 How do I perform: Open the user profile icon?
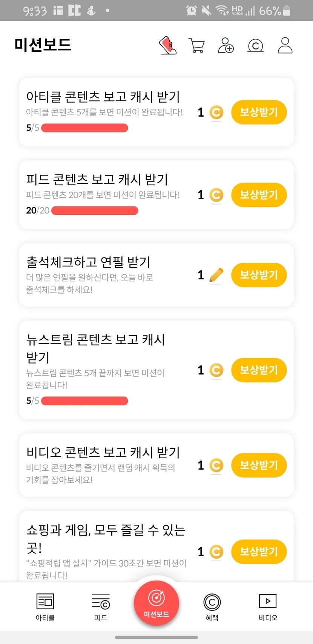tap(285, 45)
